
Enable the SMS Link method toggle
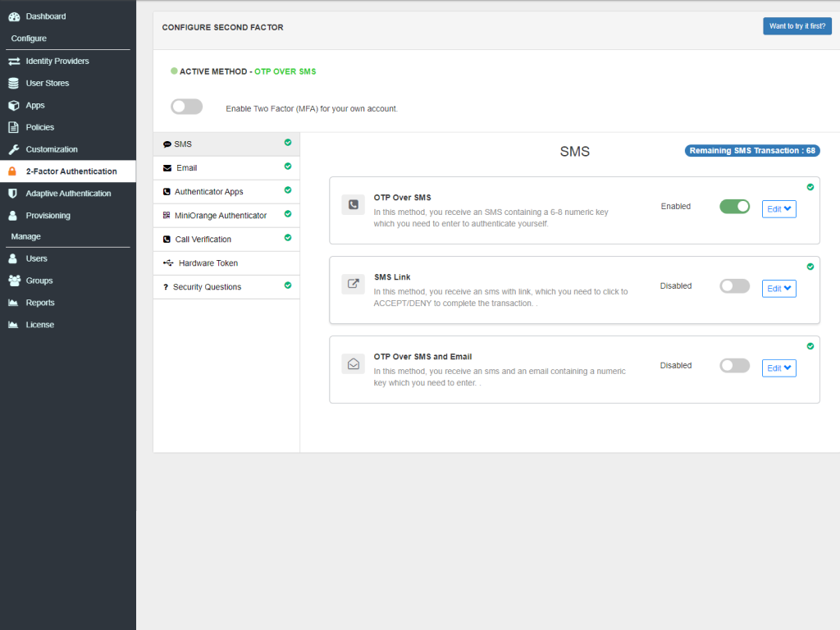pos(734,286)
